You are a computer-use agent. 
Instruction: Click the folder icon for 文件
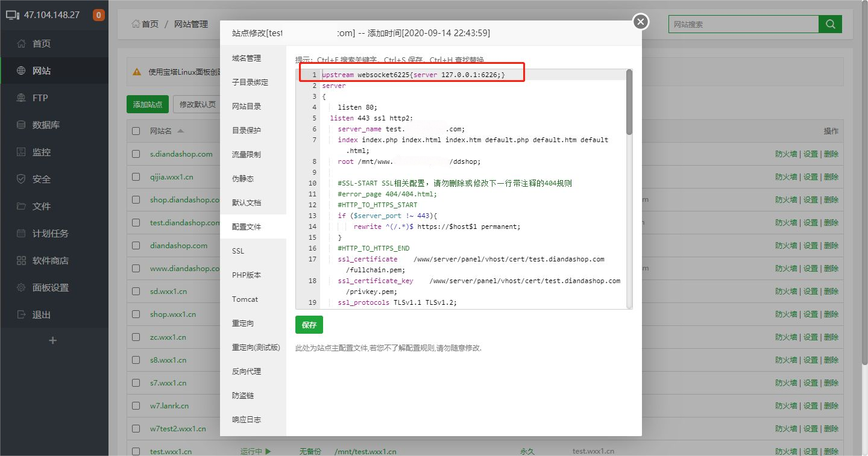click(x=22, y=206)
